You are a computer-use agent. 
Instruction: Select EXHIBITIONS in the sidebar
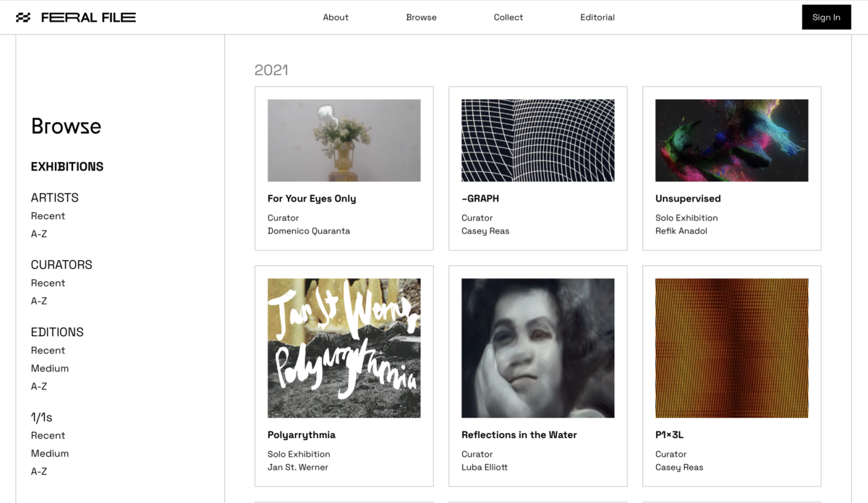(x=67, y=167)
